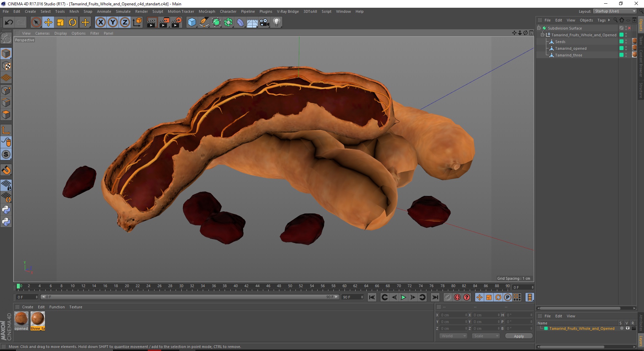Open the spline Pen tool
This screenshot has height=351, width=644.
[204, 23]
